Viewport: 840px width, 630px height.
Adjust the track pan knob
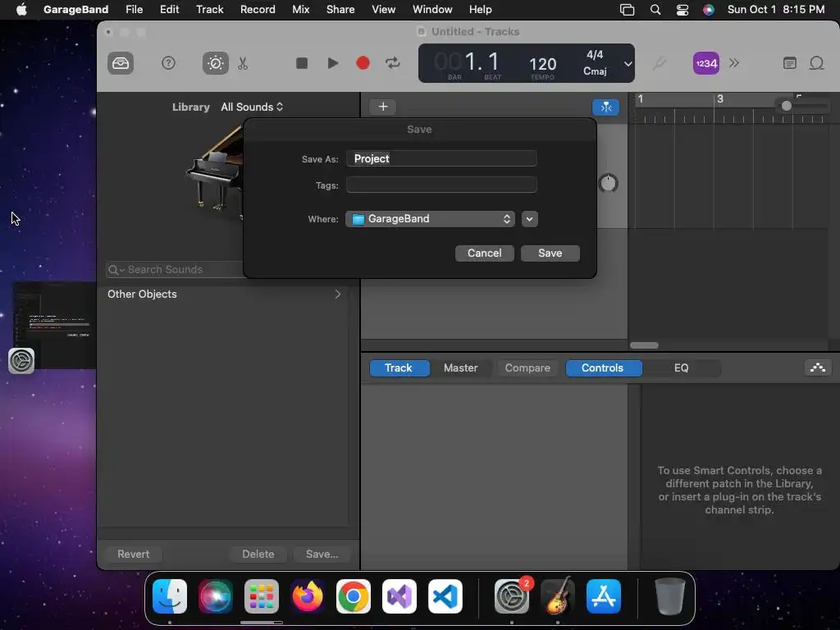pos(608,183)
